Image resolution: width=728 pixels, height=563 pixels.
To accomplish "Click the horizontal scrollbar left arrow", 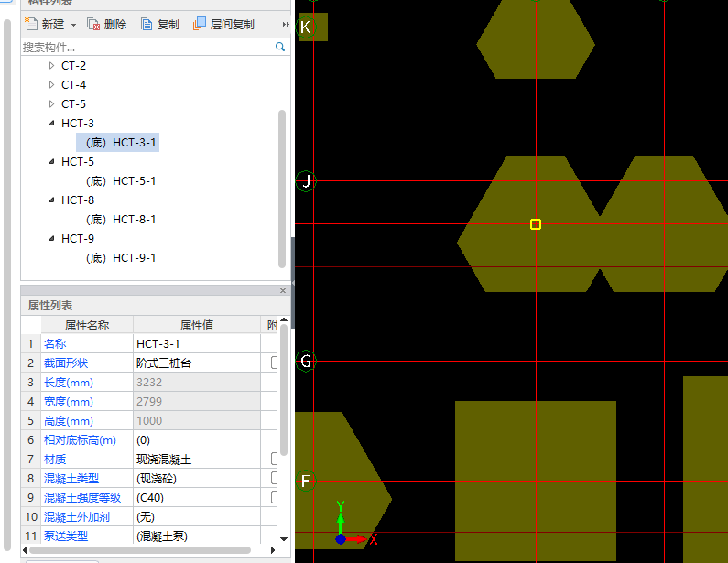I will 25,550.
